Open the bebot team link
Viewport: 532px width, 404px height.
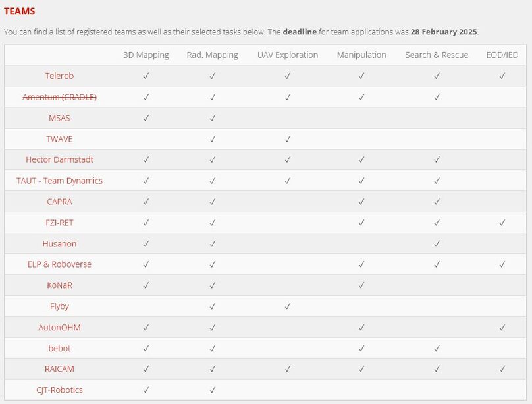coord(59,349)
